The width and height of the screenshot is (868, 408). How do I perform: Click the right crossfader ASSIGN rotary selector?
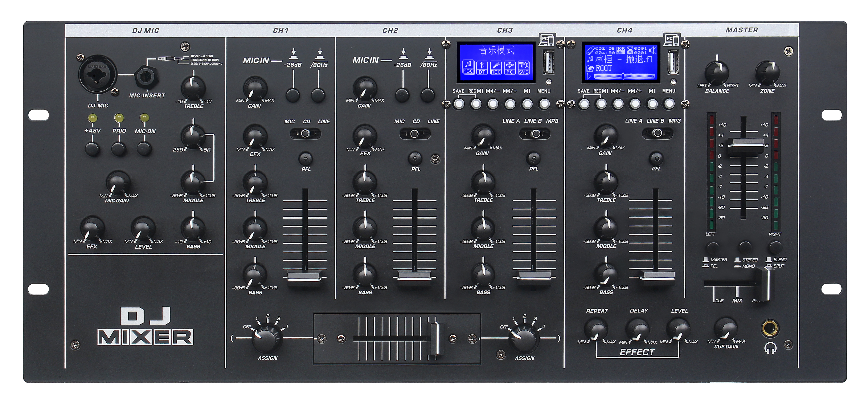coord(524,338)
